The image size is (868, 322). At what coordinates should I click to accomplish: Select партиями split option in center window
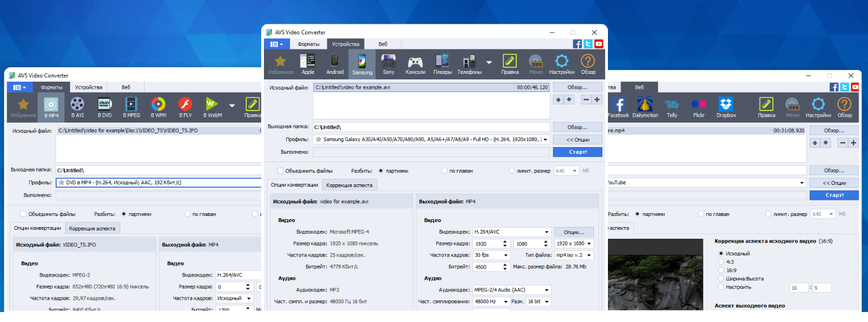(381, 171)
